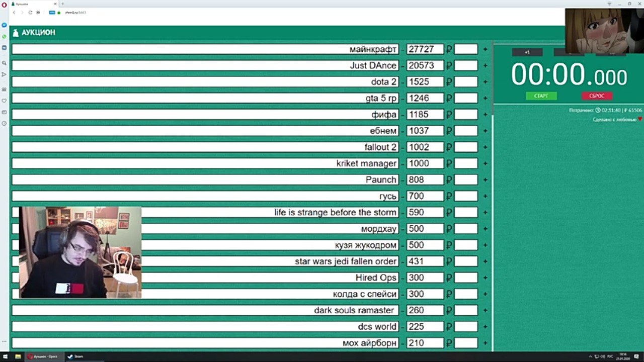Click plus icon in gta 5 гр row
The image size is (644, 362).
point(485,98)
